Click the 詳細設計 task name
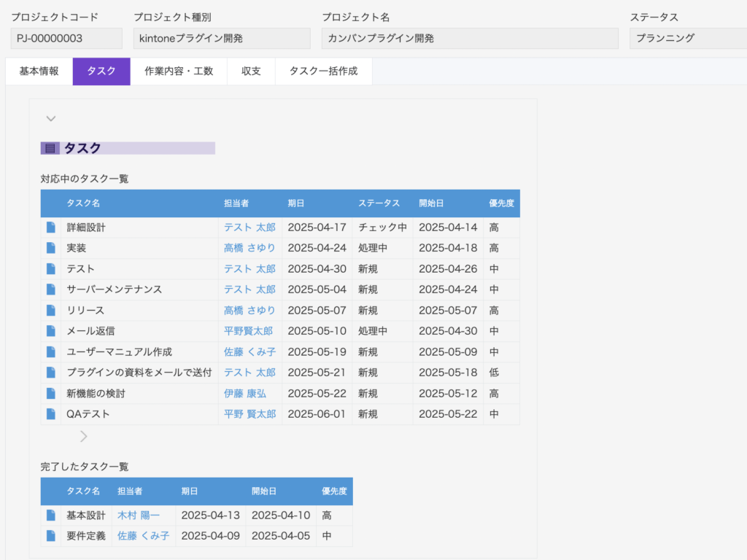Screen dimensions: 747x560 (x=86, y=227)
